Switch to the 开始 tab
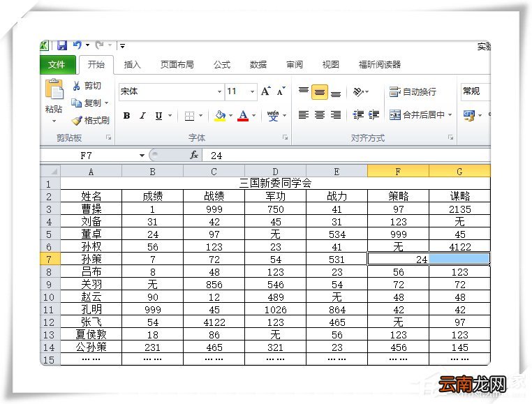532x404 pixels. coord(96,65)
